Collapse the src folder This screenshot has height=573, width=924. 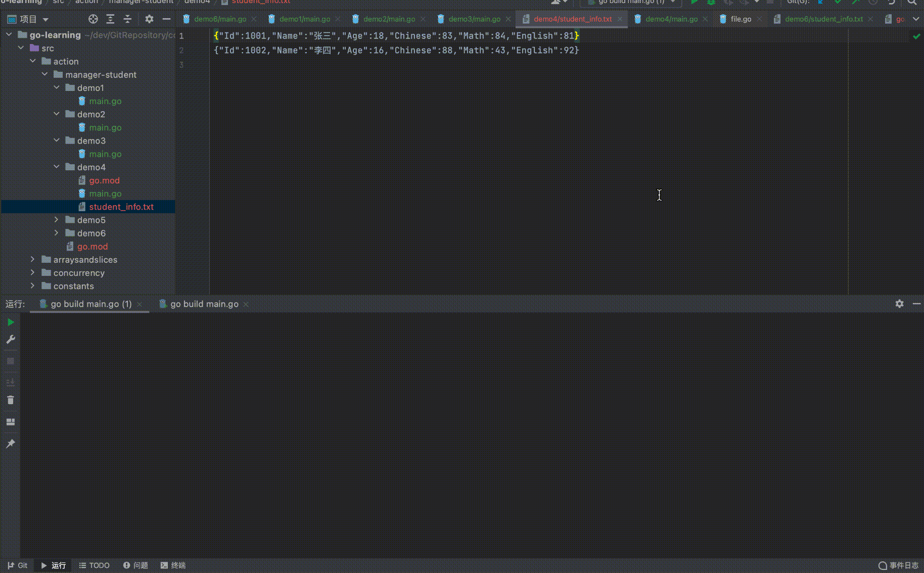[x=21, y=48]
